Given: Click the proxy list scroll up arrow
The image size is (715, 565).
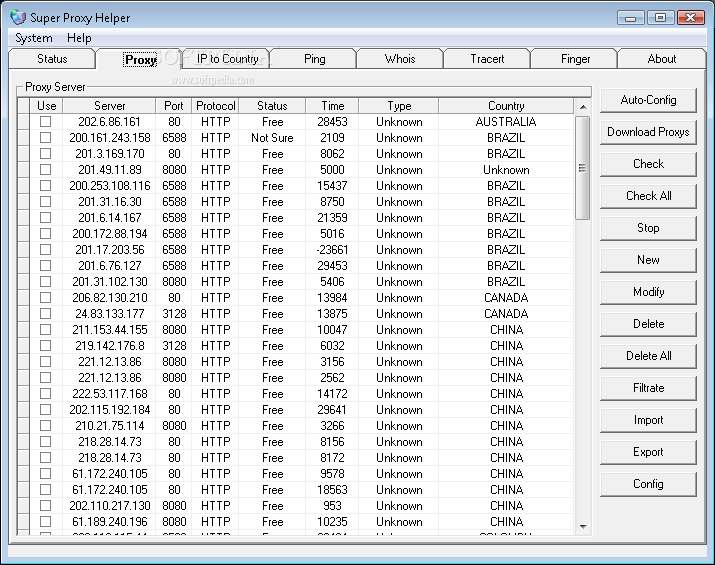Looking at the screenshot, I should [x=583, y=107].
